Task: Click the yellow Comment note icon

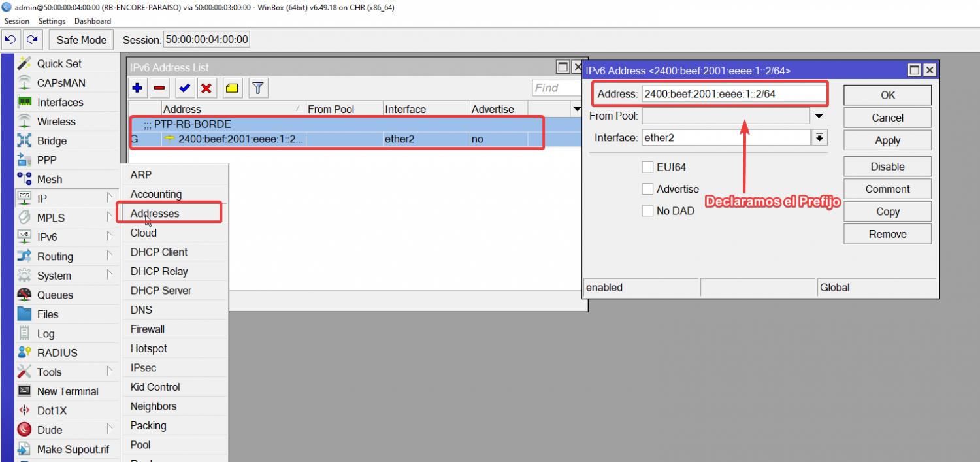Action: pos(232,88)
